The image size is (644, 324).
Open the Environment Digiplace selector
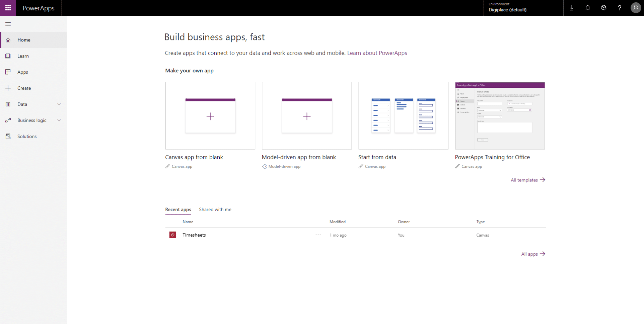click(523, 8)
